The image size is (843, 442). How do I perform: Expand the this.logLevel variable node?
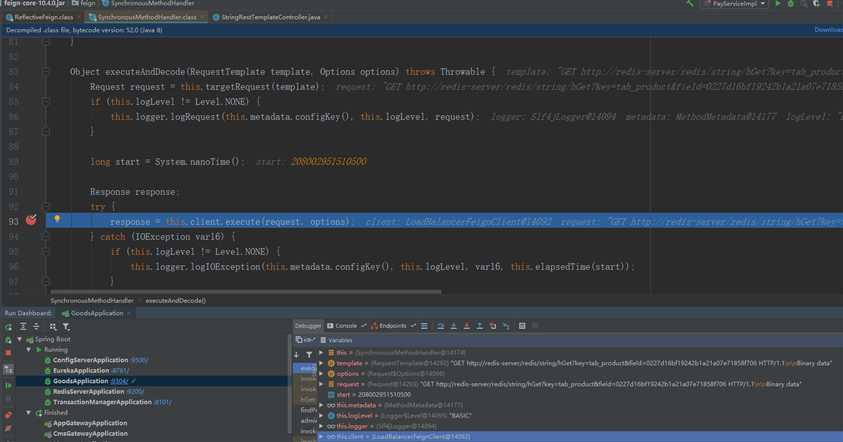(x=321, y=416)
